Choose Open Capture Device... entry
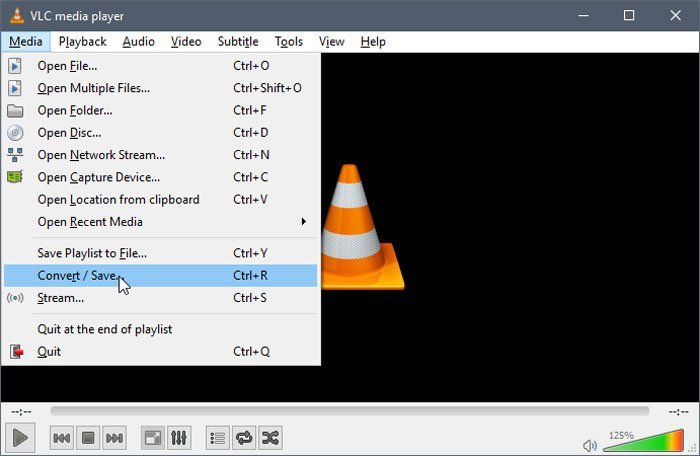 coord(160,177)
